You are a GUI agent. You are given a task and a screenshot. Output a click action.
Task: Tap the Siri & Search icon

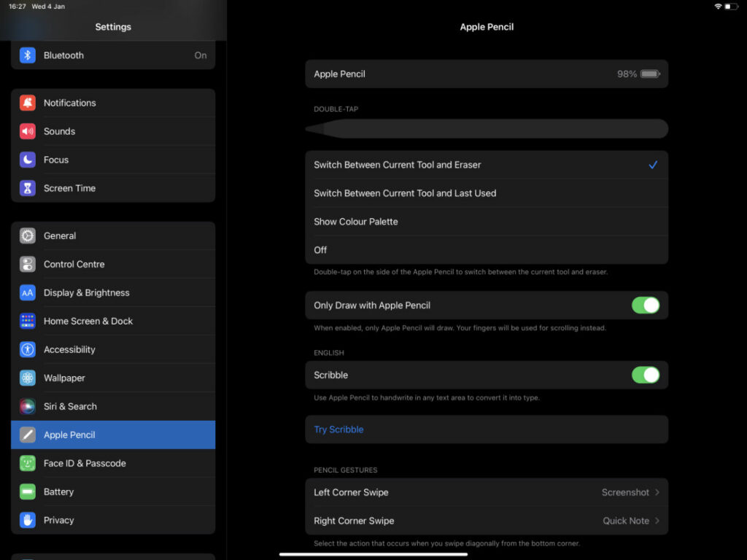tap(28, 406)
